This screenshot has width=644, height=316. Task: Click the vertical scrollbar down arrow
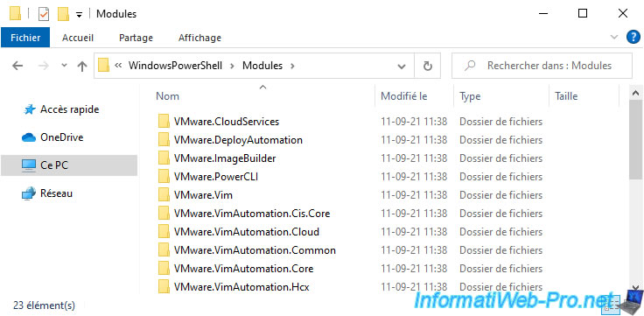[635, 287]
